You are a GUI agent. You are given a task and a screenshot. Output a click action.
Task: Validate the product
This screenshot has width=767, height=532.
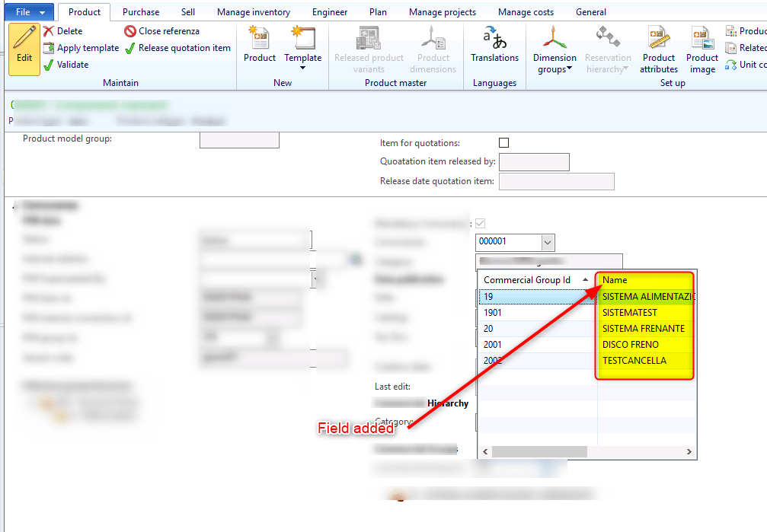tap(66, 65)
